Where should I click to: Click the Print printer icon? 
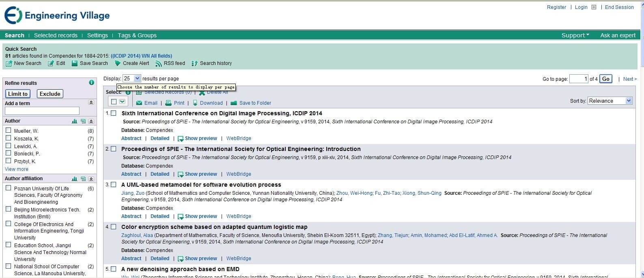point(168,103)
